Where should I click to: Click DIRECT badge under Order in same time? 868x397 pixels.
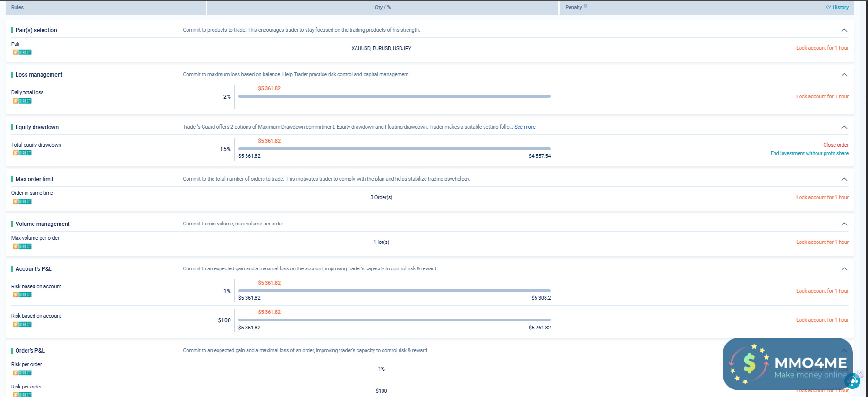22,201
